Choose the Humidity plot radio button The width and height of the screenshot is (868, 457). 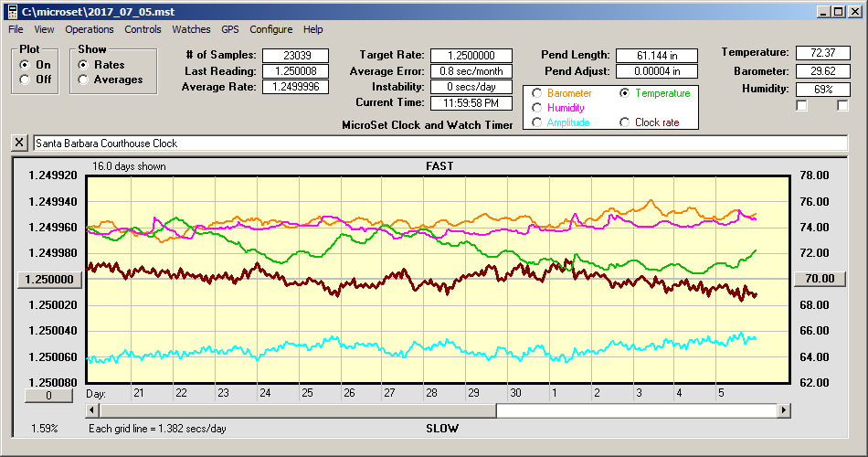coord(537,108)
